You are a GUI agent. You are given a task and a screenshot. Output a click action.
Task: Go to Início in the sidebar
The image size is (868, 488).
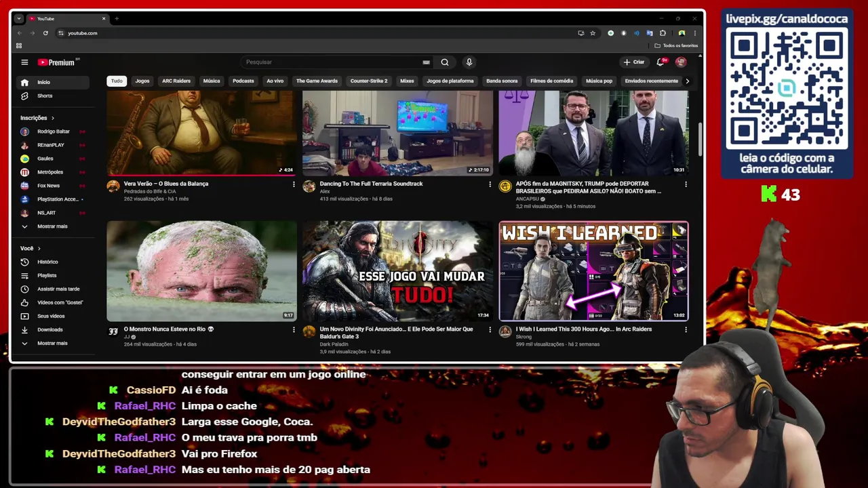pos(53,82)
